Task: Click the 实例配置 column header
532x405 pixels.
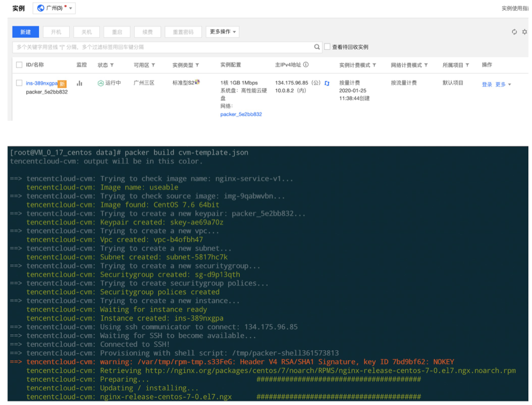Action: pos(230,65)
